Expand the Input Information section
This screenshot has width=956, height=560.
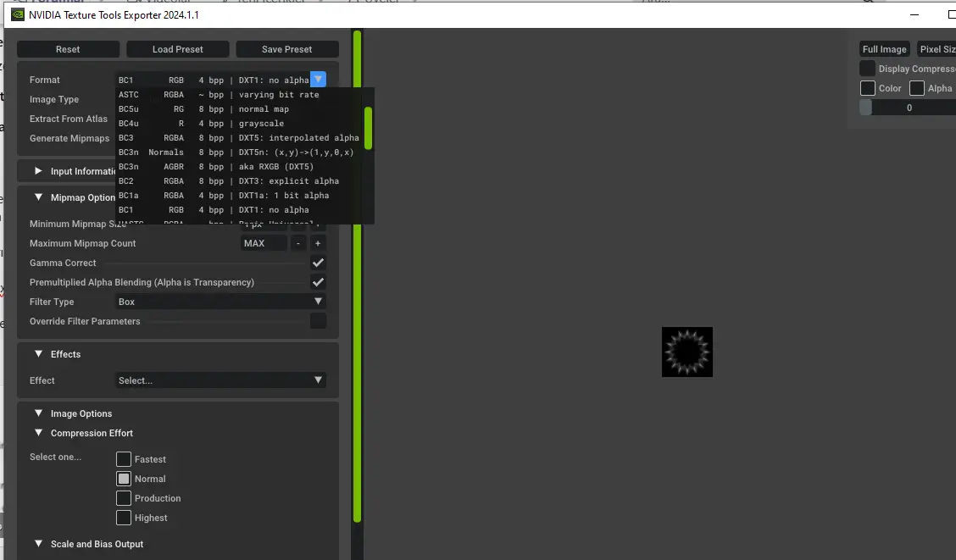click(x=38, y=171)
